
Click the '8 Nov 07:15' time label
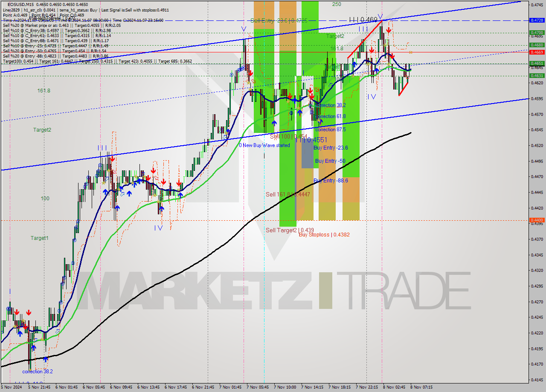(x=421, y=387)
